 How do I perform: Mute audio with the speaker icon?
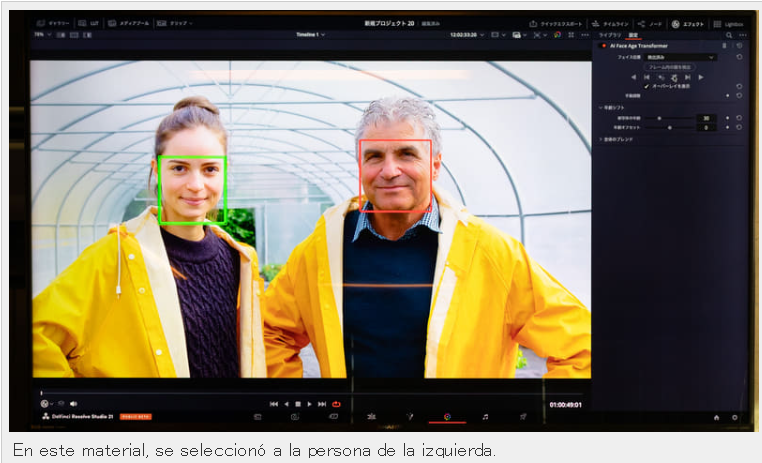pos(73,403)
